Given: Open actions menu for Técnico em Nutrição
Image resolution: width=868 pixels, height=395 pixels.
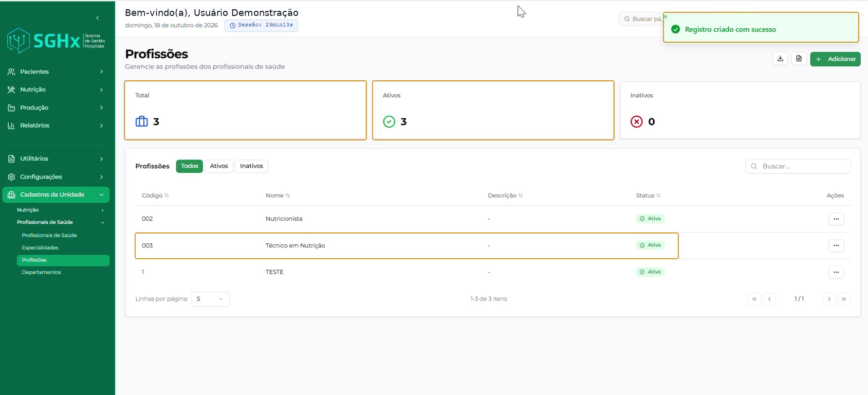Looking at the screenshot, I should tap(836, 245).
